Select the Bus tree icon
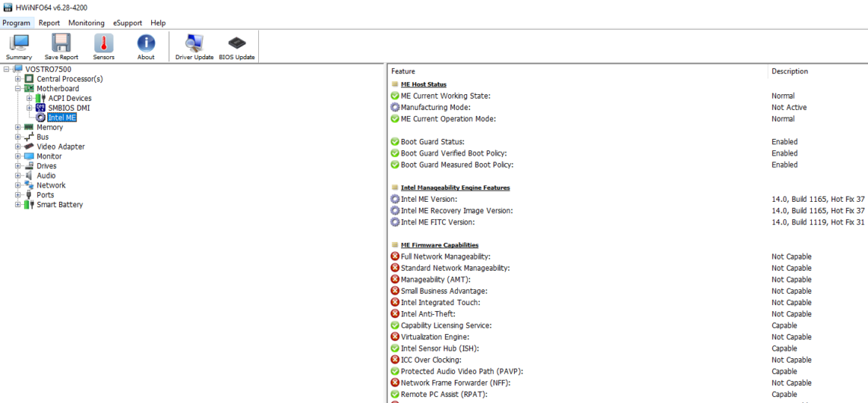The height and width of the screenshot is (403, 868). (x=28, y=137)
